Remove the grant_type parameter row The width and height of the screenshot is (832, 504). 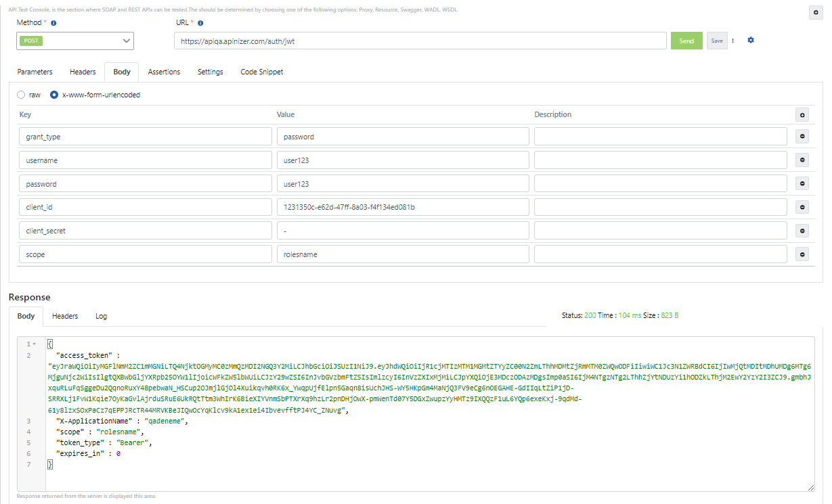[802, 136]
